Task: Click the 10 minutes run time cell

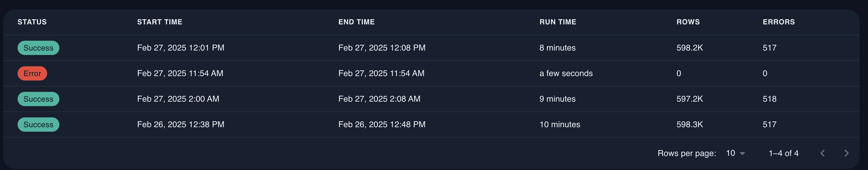Action: (x=560, y=124)
